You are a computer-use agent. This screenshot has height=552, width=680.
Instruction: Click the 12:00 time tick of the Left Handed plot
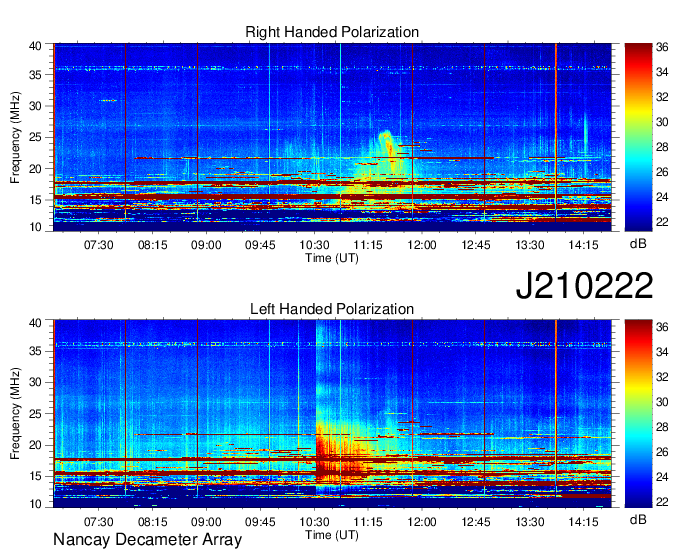click(422, 522)
